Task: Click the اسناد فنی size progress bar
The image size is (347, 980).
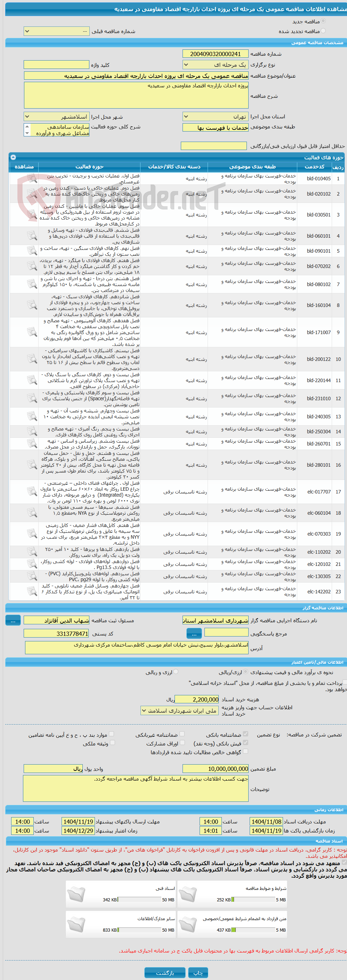Action: (139, 899)
